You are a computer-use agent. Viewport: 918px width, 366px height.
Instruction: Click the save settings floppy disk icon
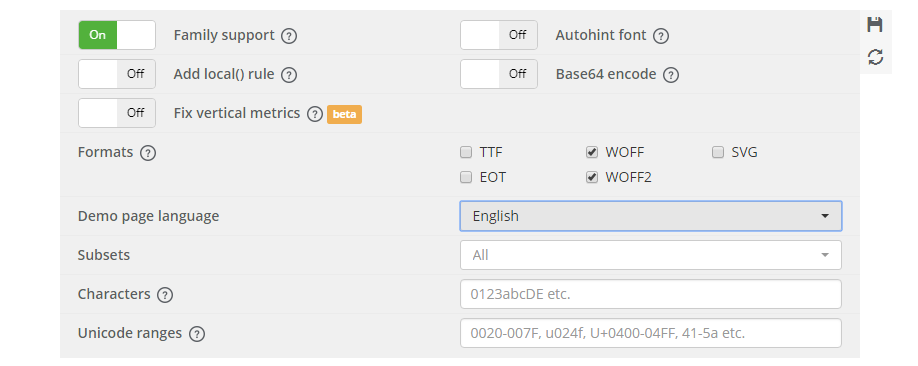click(x=875, y=25)
